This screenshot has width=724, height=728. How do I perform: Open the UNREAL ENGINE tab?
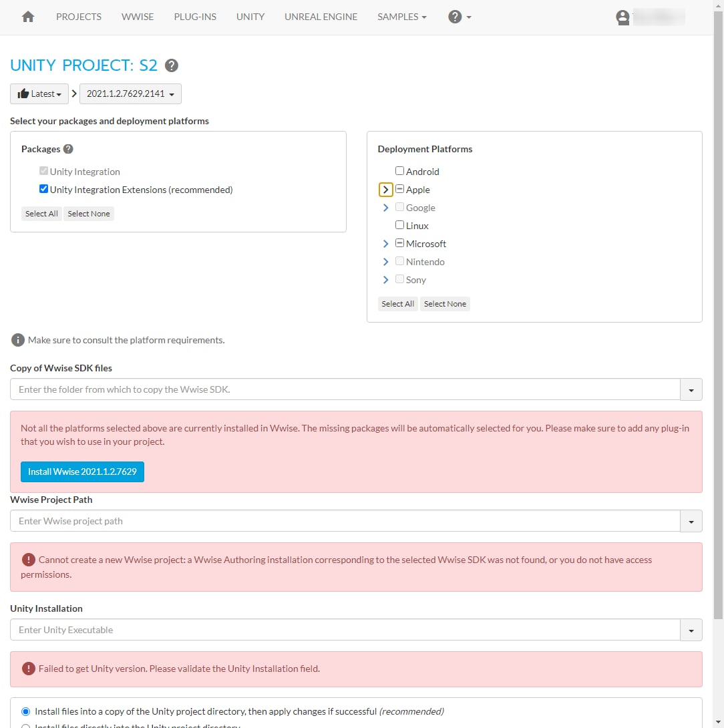pos(321,17)
